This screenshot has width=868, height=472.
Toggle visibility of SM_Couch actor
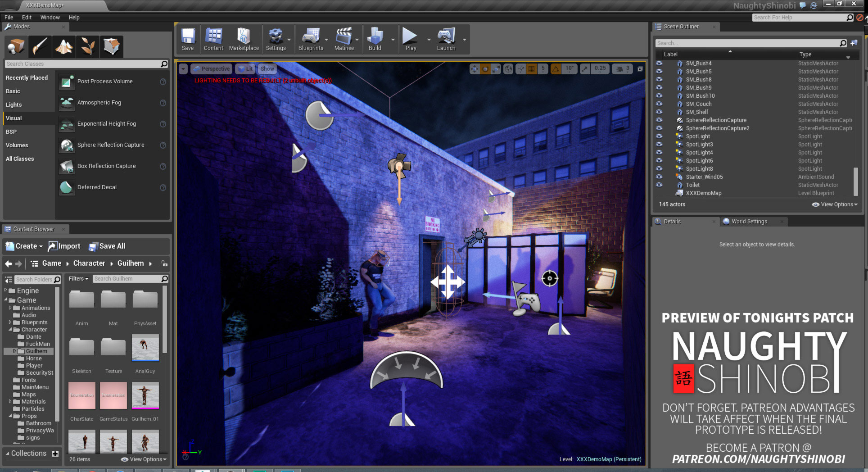tap(659, 104)
